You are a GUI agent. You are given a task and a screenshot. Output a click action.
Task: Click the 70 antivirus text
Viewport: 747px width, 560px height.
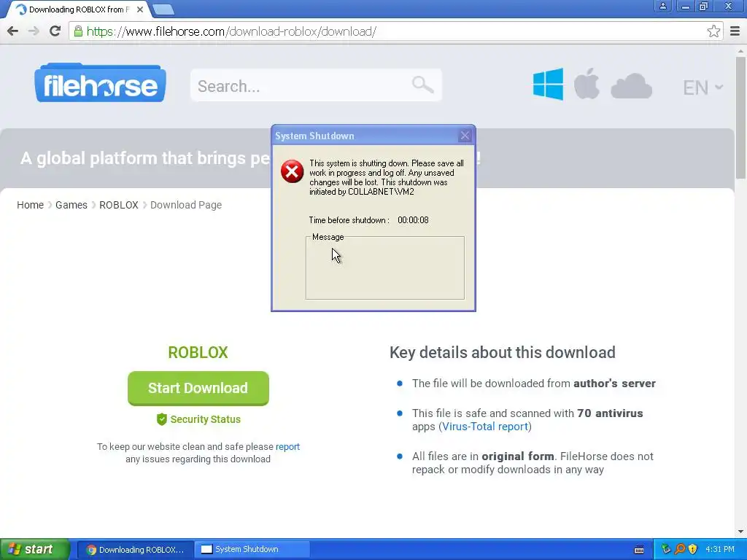[x=610, y=413]
